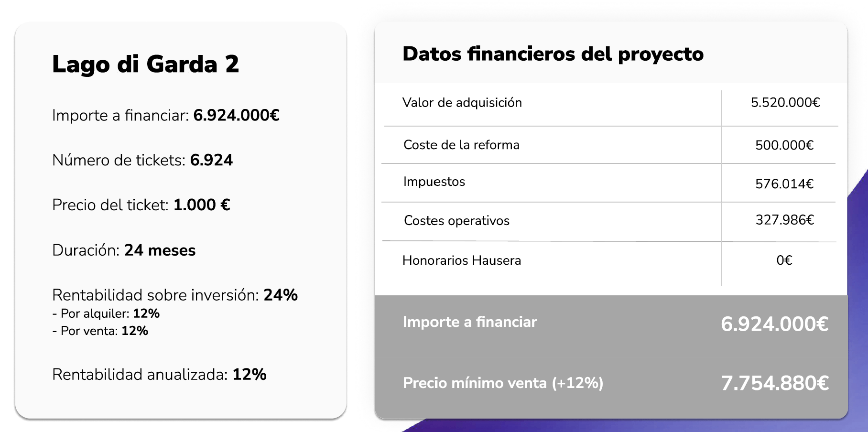Select the Precio del ticket 1.000 € line
Screen dimensions: 868x432
[x=141, y=205]
